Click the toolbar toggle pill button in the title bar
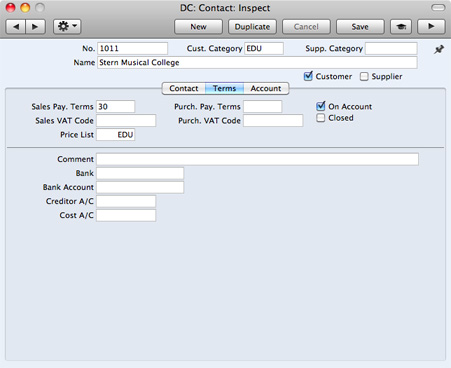The height and width of the screenshot is (368, 451). 438,7
